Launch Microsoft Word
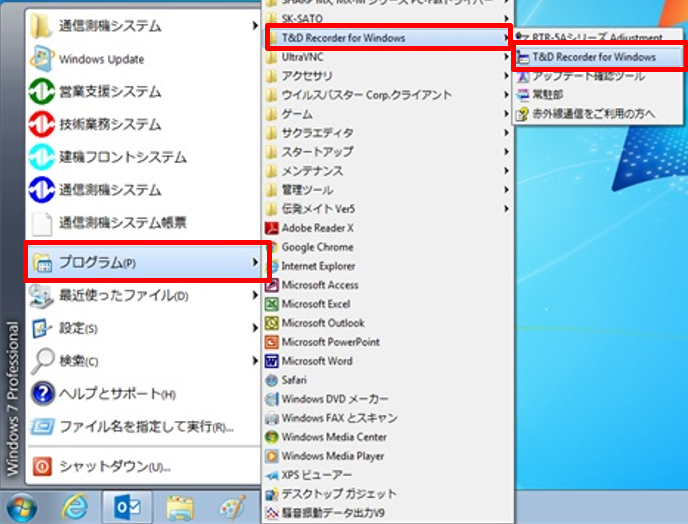The image size is (688, 524). (x=388, y=361)
